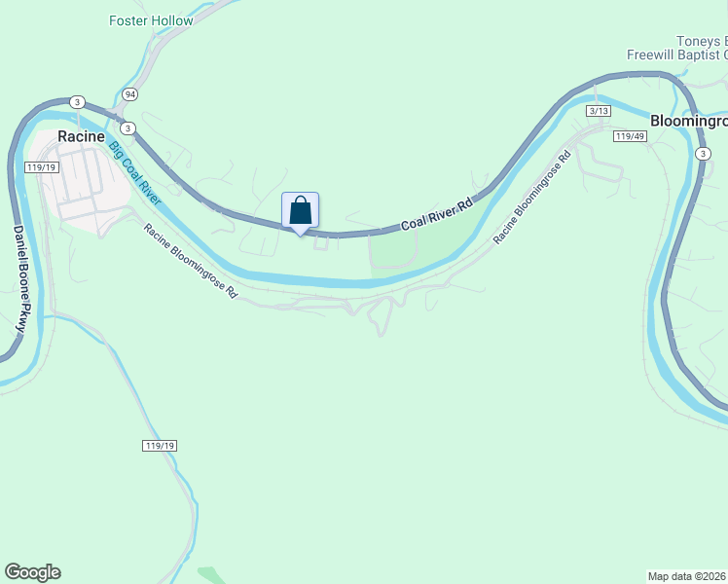Click the 3/13 road marker
Screen dimensions: 728x584
[599, 111]
